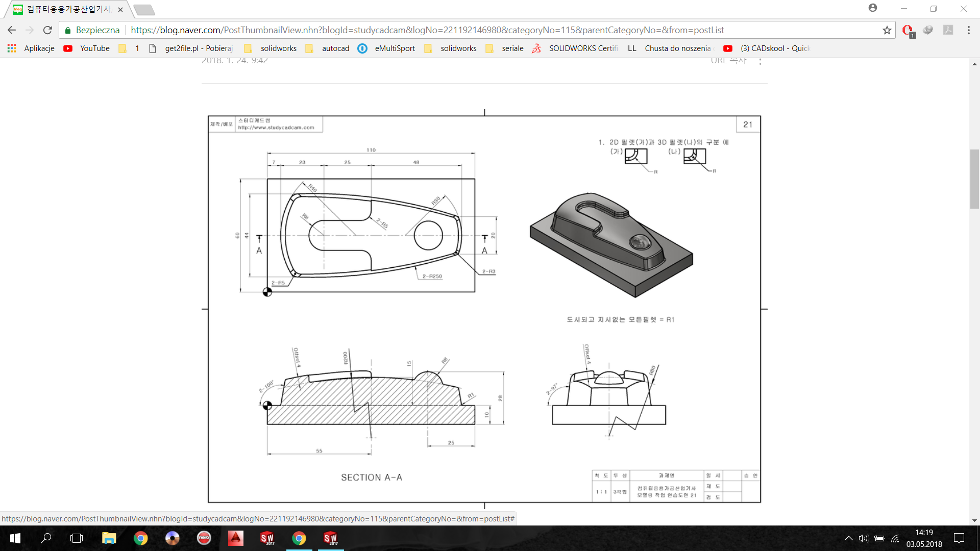Open Task View on taskbar
Screen dimensions: 980x551
tap(77, 538)
